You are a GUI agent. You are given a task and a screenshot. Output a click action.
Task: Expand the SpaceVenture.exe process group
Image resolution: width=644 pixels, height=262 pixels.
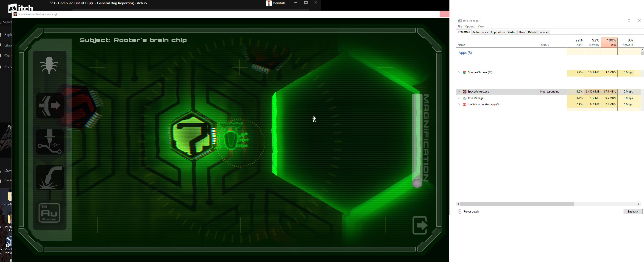pos(459,92)
